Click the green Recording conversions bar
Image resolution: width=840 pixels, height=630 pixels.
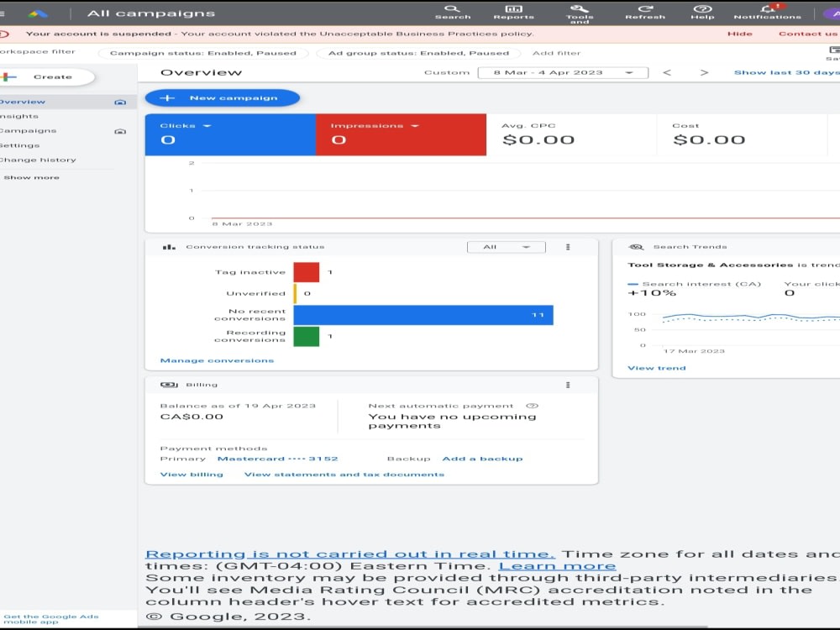tap(307, 337)
